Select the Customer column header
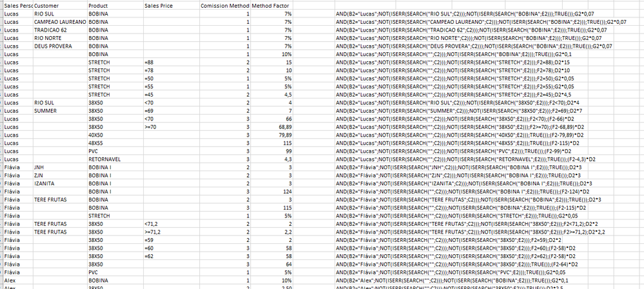The image size is (644, 289). pos(61,6)
